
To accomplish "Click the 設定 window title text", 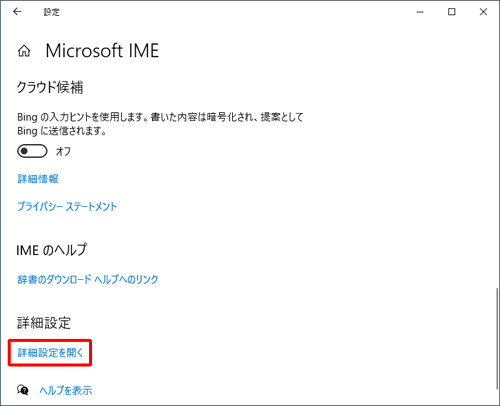I will (52, 12).
